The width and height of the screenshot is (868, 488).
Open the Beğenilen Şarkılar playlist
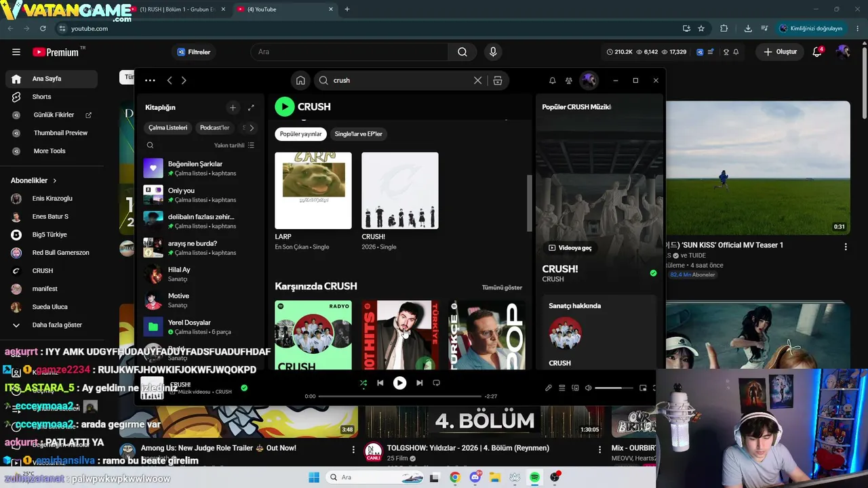pos(199,168)
